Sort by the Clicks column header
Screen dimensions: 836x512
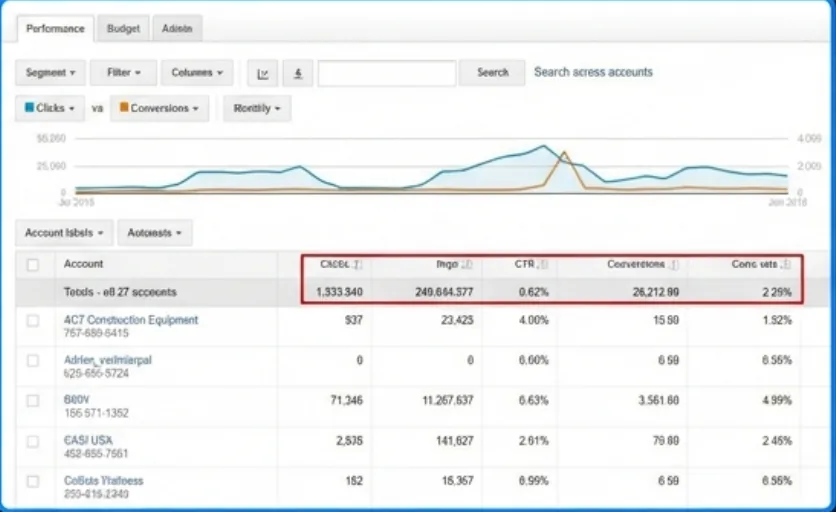(335, 264)
